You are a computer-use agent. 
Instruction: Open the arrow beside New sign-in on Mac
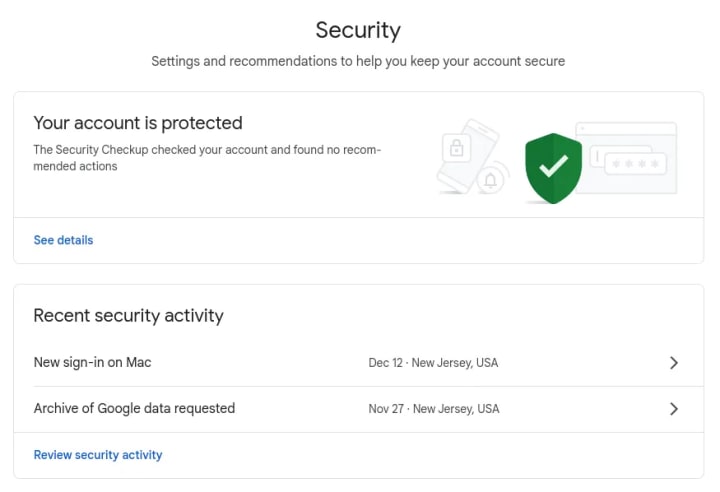click(674, 363)
